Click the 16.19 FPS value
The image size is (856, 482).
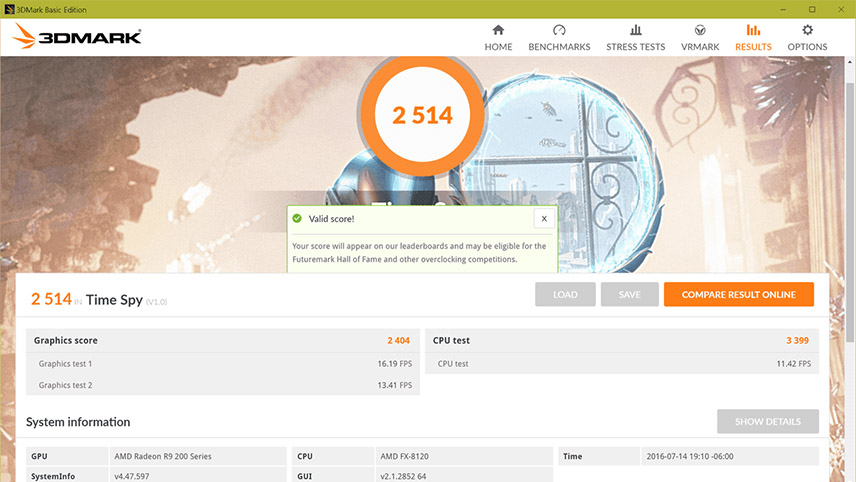click(395, 364)
